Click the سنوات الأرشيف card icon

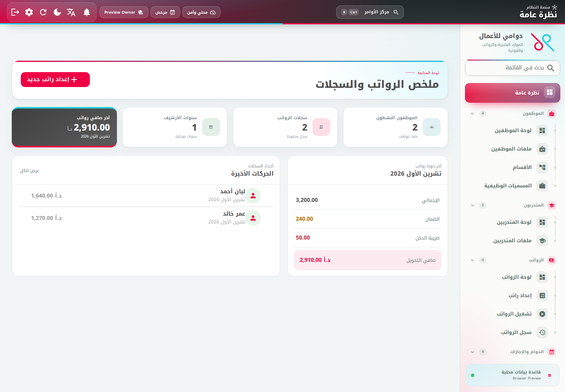[211, 127]
